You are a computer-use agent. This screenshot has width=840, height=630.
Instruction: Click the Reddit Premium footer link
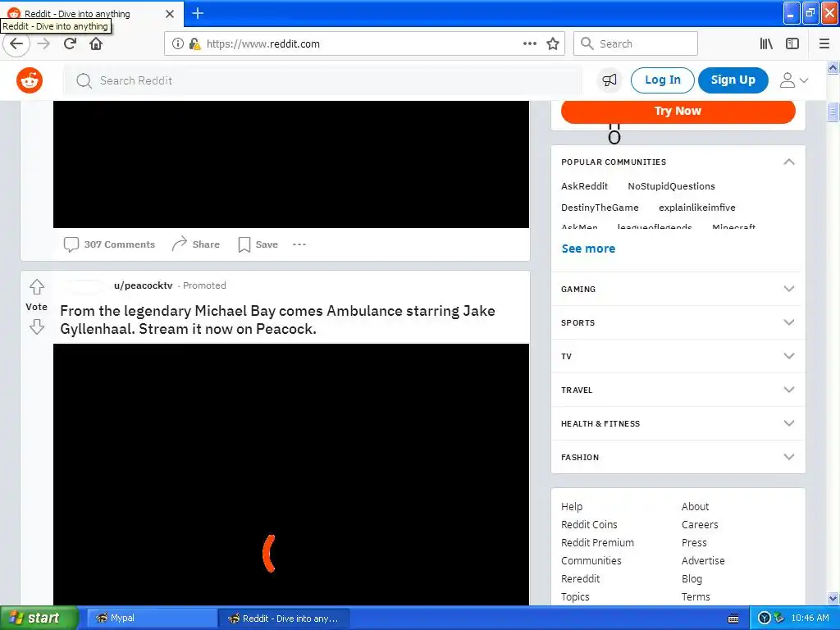pyautogui.click(x=597, y=543)
